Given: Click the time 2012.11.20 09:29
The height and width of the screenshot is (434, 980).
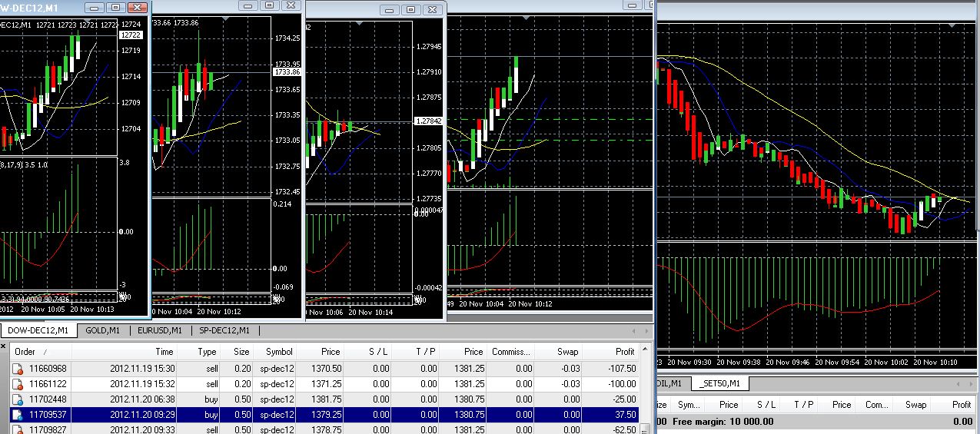Looking at the screenshot, I should point(141,414).
